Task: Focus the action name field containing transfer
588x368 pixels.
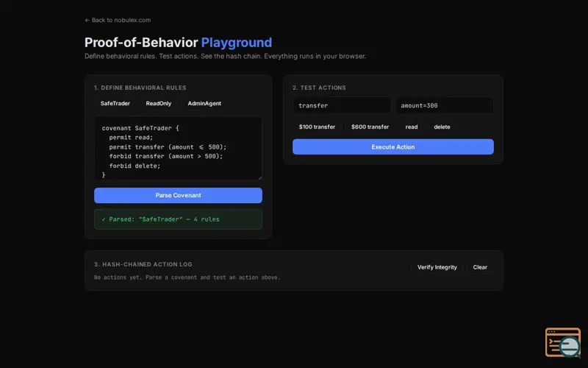Action: [342, 105]
